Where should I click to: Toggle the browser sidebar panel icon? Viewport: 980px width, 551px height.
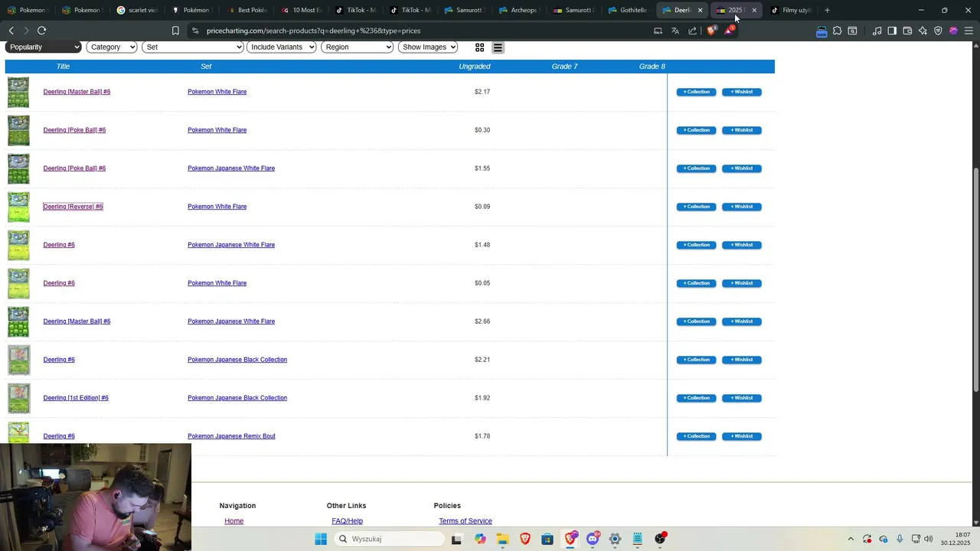(892, 31)
